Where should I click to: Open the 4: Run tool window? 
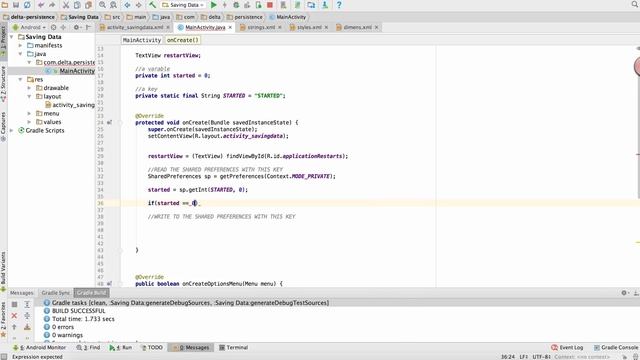pos(120,348)
